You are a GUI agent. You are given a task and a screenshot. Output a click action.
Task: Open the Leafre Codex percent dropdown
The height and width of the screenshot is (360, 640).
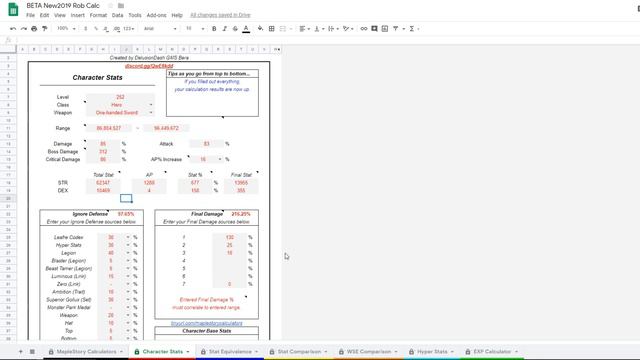coord(128,237)
